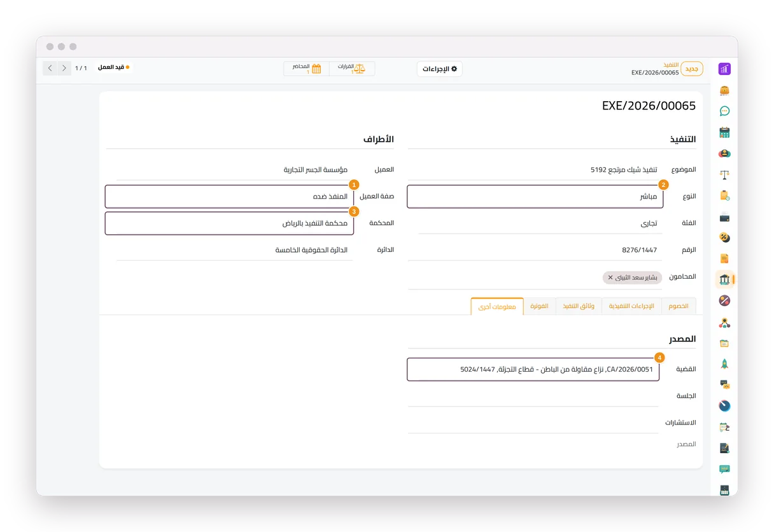Open the scales of justice sidebar icon
The image size is (774, 532).
[724, 174]
